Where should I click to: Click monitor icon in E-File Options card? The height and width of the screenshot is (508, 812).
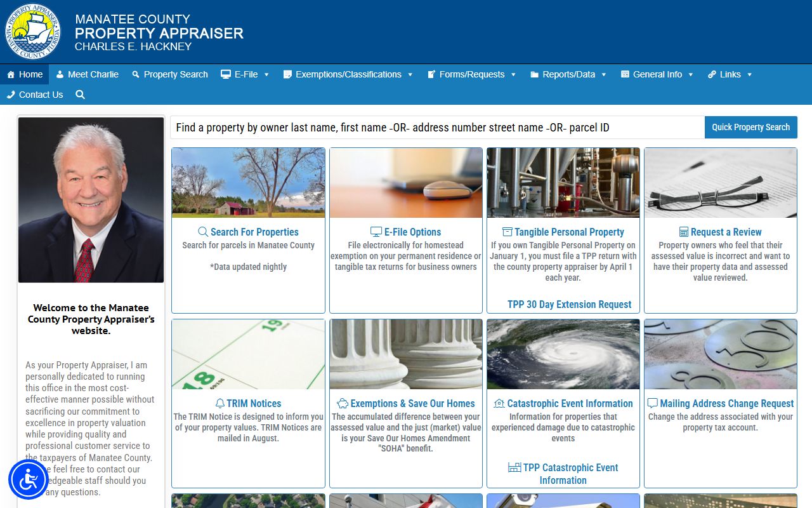[376, 232]
